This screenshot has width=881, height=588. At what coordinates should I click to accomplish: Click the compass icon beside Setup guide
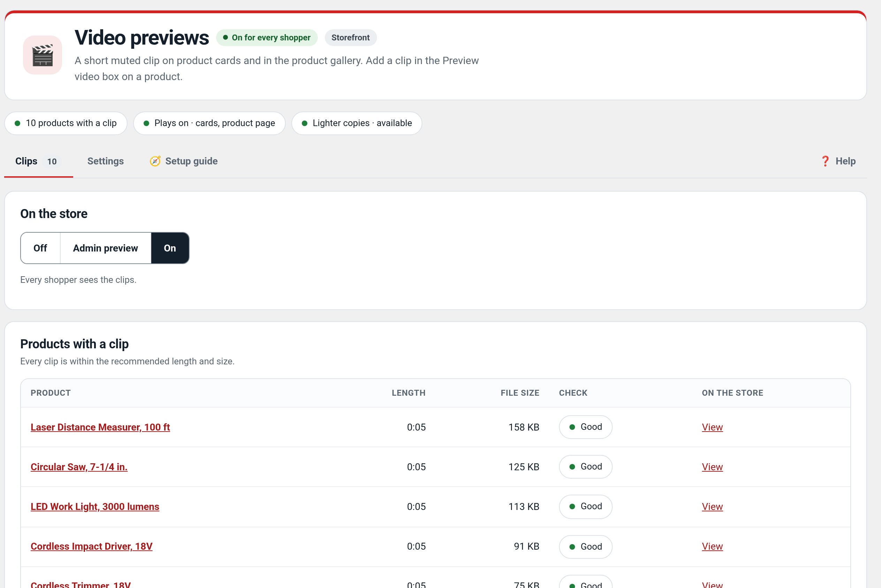pyautogui.click(x=155, y=161)
